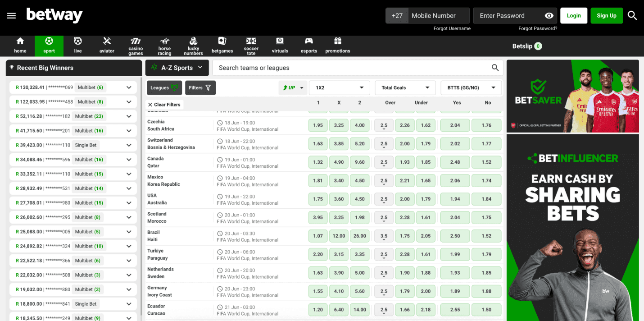Click the +27 country code prefix

(397, 16)
